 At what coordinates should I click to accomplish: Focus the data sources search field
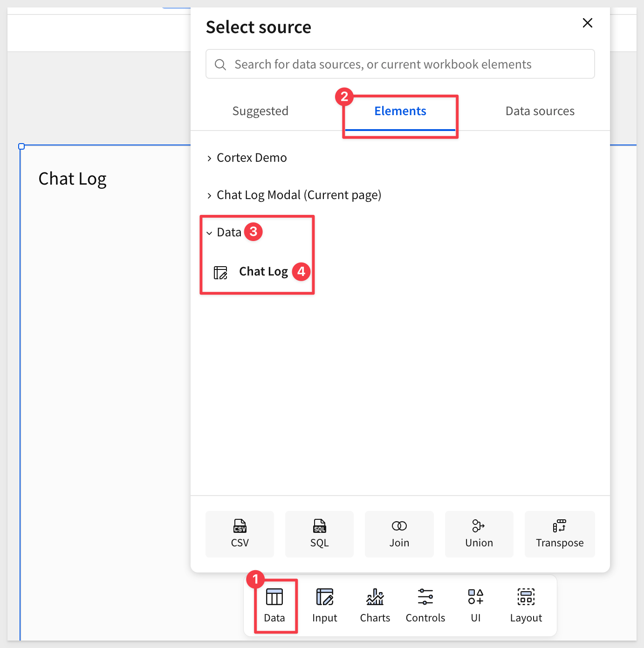tap(400, 64)
